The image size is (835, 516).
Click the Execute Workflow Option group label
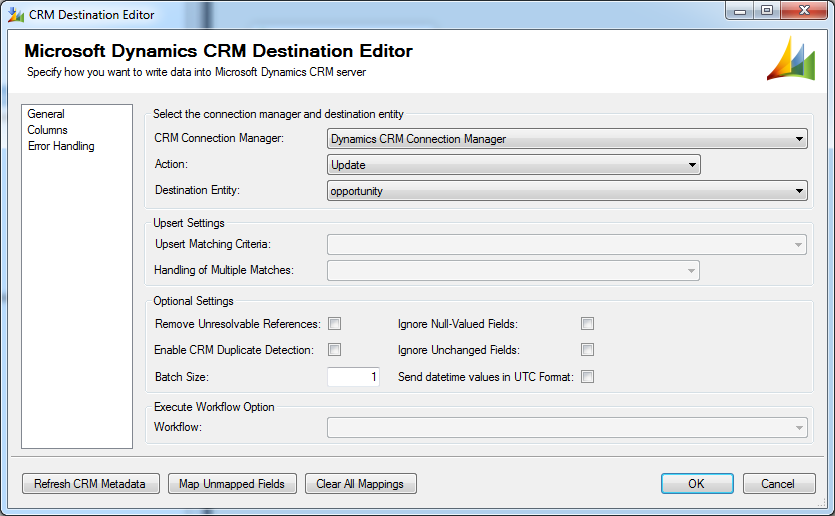click(x=214, y=407)
